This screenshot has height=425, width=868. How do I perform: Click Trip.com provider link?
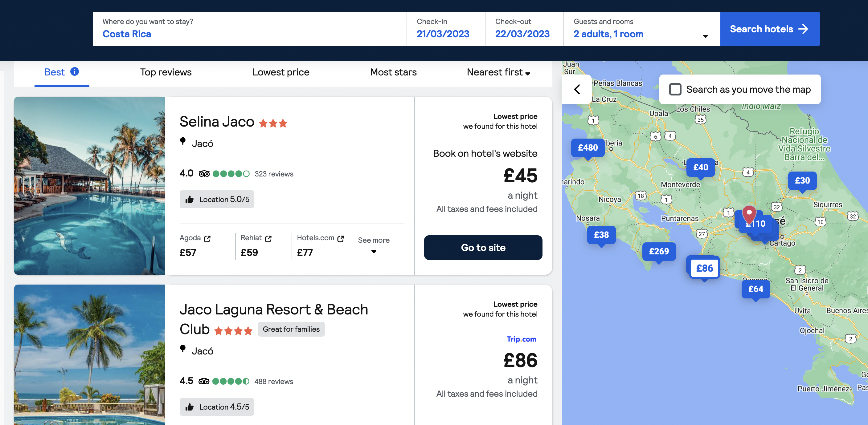[x=521, y=339]
